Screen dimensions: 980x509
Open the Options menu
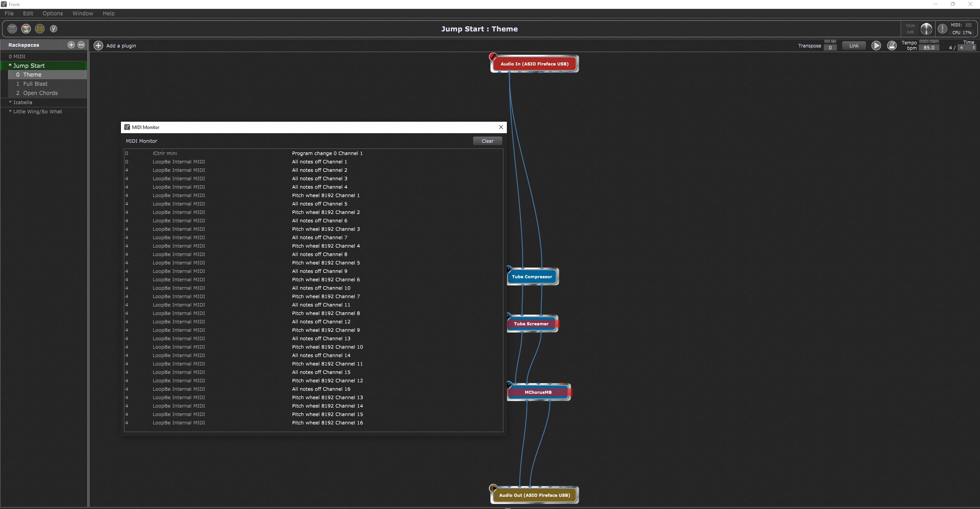coord(52,13)
